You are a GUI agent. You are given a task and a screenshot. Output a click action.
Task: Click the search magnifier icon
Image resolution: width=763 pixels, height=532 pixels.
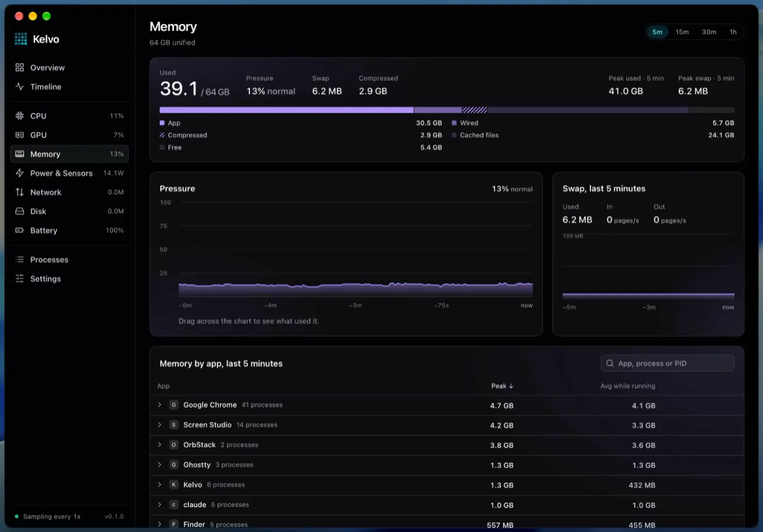point(610,363)
